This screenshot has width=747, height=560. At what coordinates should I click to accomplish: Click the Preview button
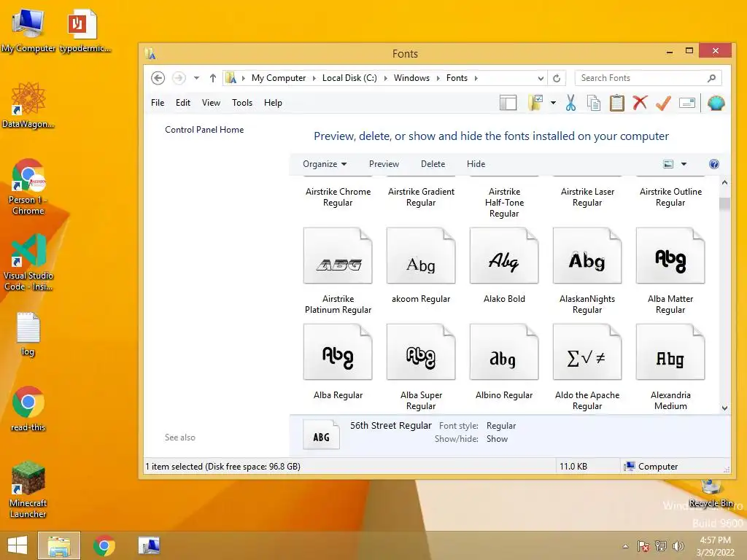384,164
